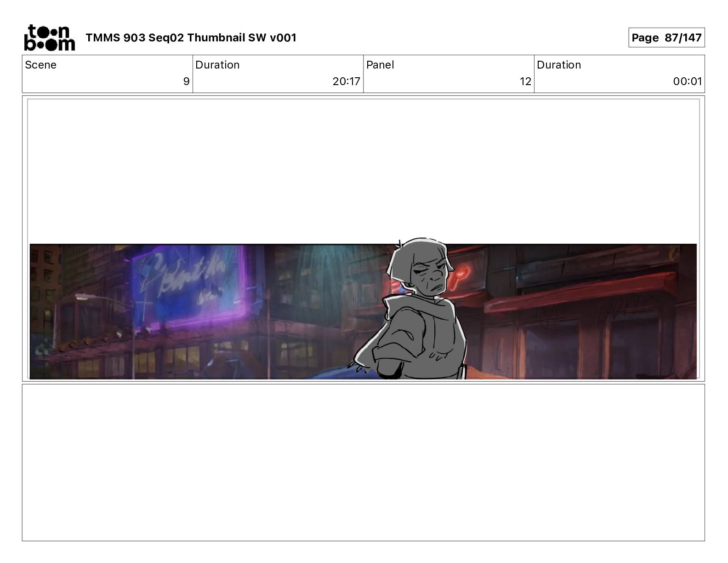Select the panel number value '12'
This screenshot has height=563, width=728.
coord(525,81)
